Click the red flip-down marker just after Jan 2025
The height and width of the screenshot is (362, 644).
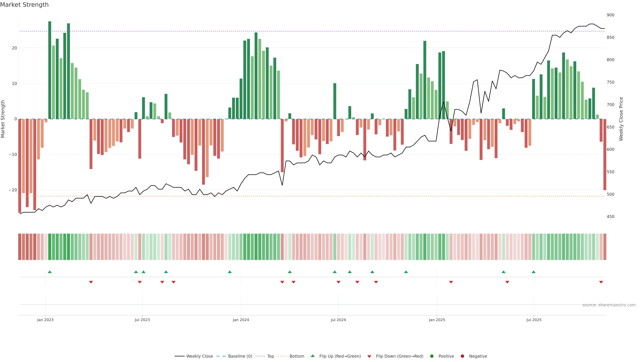tap(451, 282)
